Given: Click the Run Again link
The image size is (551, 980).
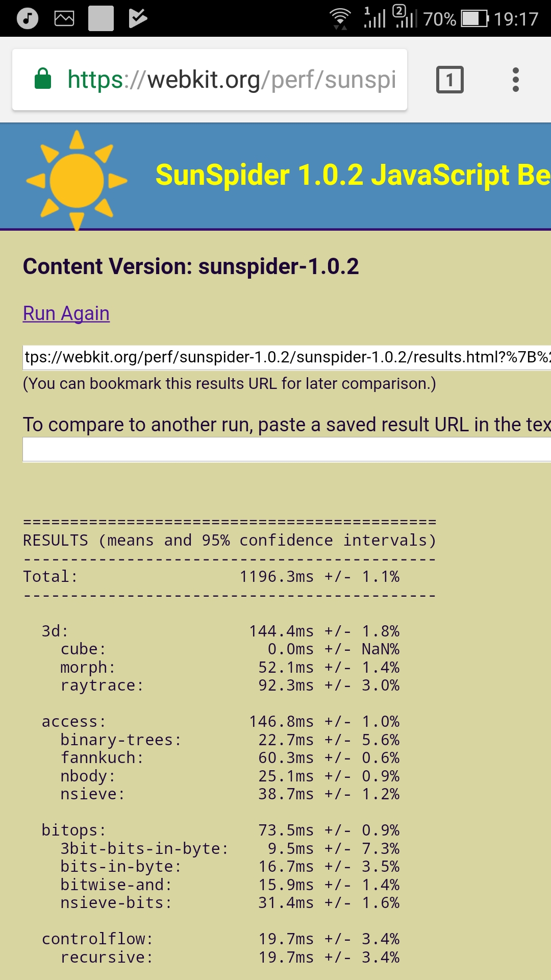Looking at the screenshot, I should pyautogui.click(x=66, y=313).
